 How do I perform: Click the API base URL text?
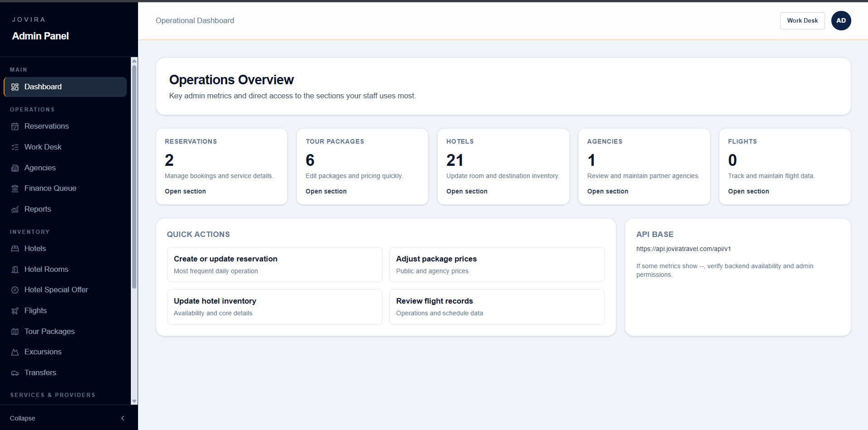683,249
